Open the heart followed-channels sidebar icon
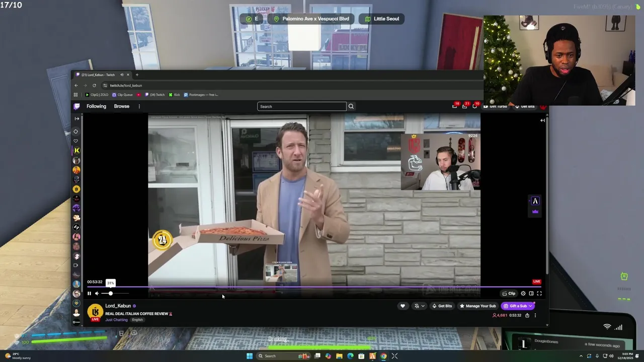644x362 pixels. pos(76,141)
